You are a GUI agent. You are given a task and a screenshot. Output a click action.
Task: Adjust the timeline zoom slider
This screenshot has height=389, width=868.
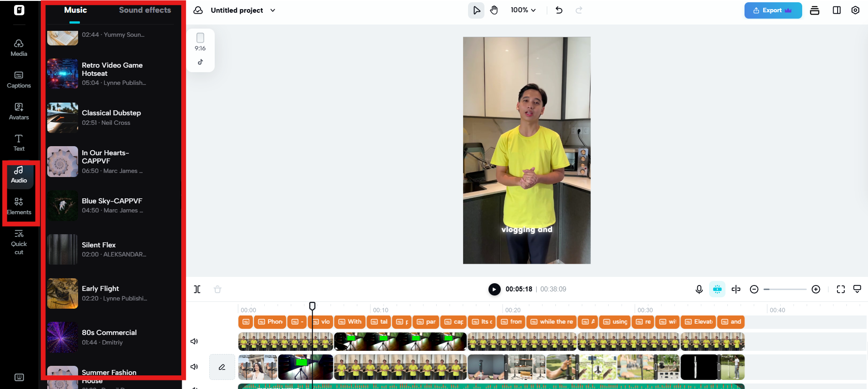pos(785,289)
